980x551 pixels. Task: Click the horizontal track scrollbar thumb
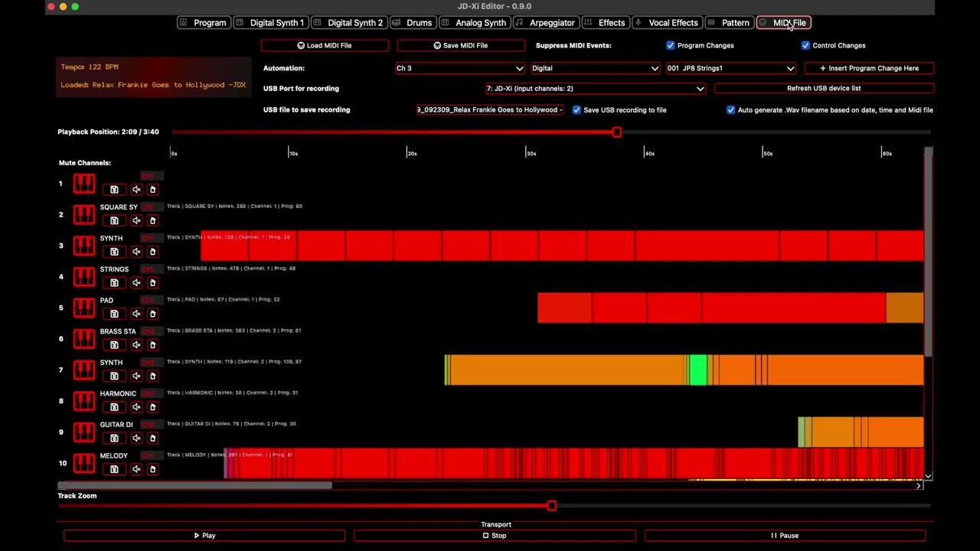click(x=195, y=485)
